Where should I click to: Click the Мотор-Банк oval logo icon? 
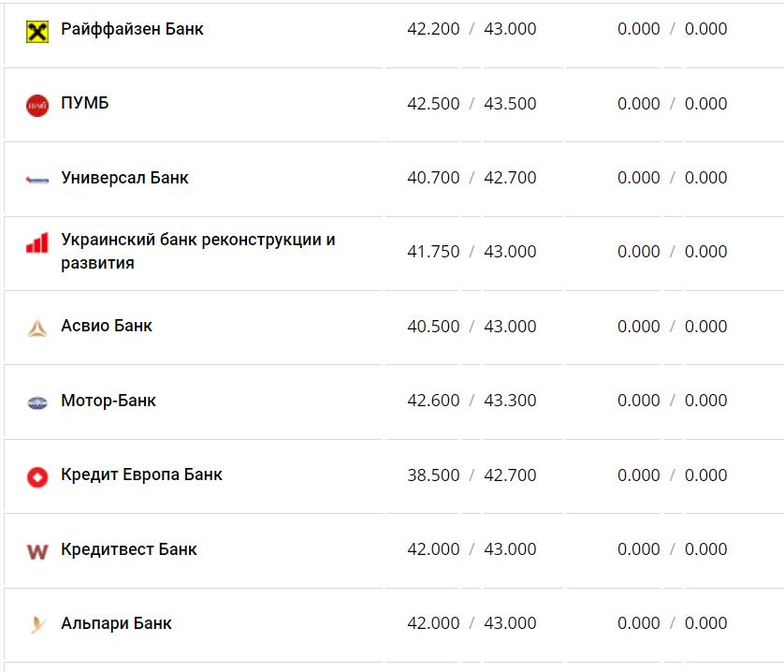tap(36, 402)
